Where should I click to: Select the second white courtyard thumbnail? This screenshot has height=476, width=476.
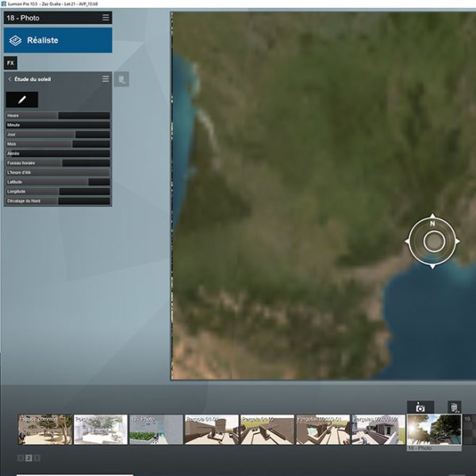(x=101, y=429)
